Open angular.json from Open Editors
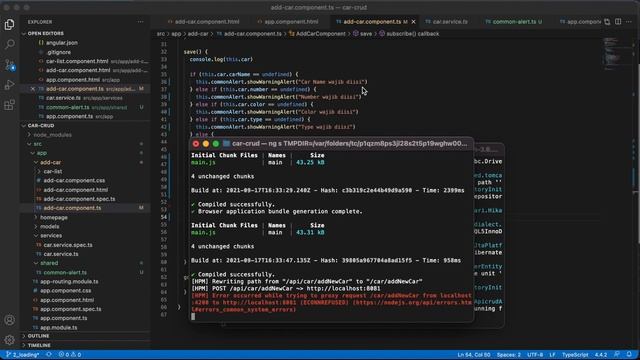640x360 pixels. click(62, 42)
